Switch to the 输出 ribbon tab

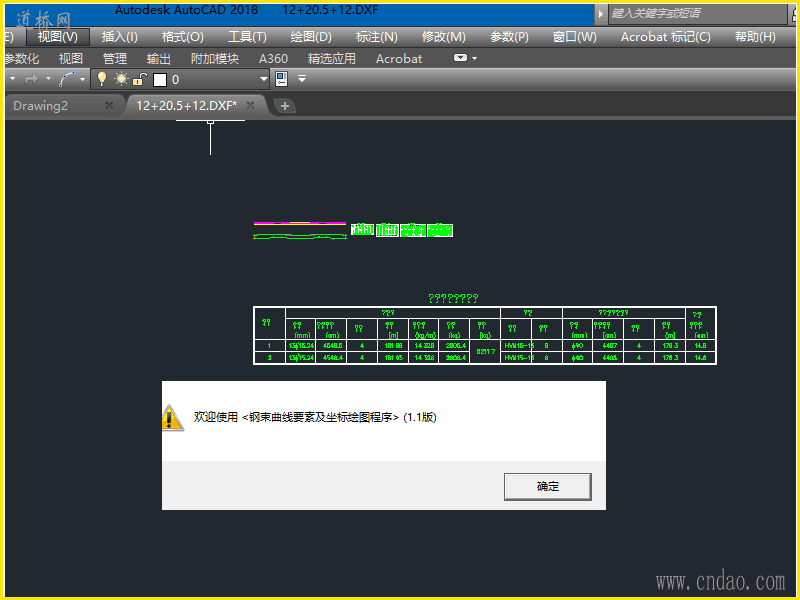159,59
